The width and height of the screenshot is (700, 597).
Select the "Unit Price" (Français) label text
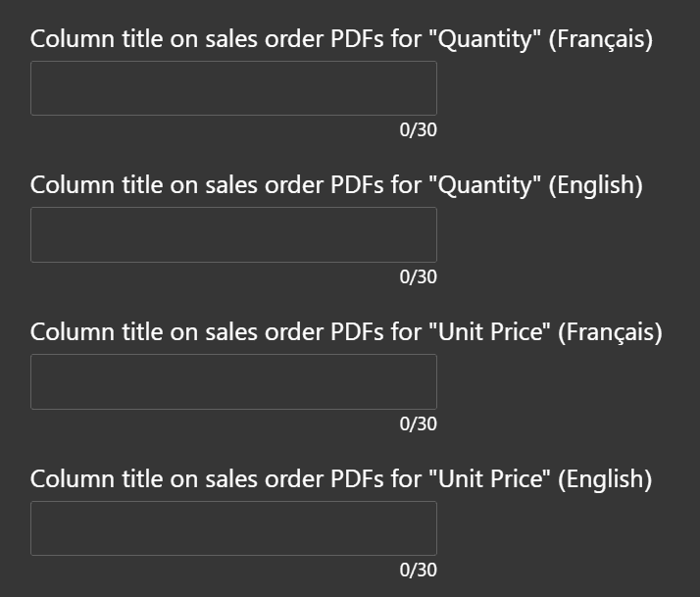coord(346,332)
